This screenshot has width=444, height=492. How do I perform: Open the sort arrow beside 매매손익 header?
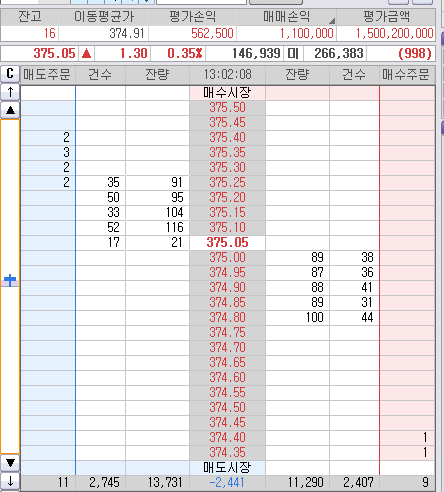(x=331, y=21)
